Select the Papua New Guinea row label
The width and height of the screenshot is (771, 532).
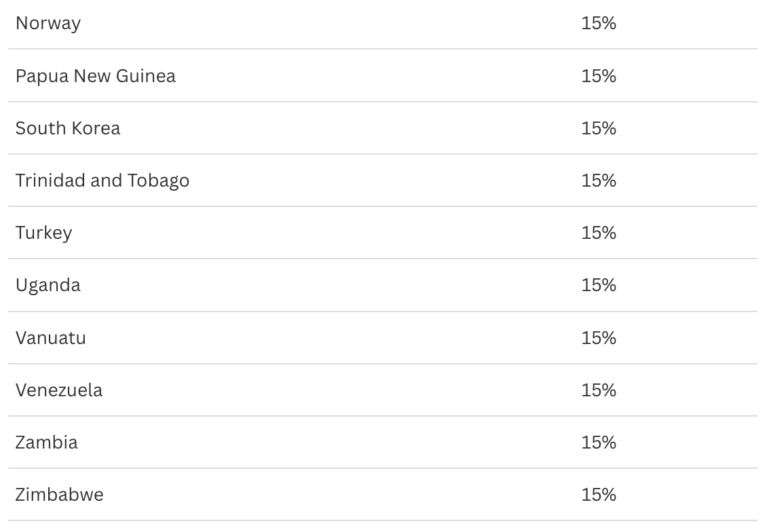96,75
